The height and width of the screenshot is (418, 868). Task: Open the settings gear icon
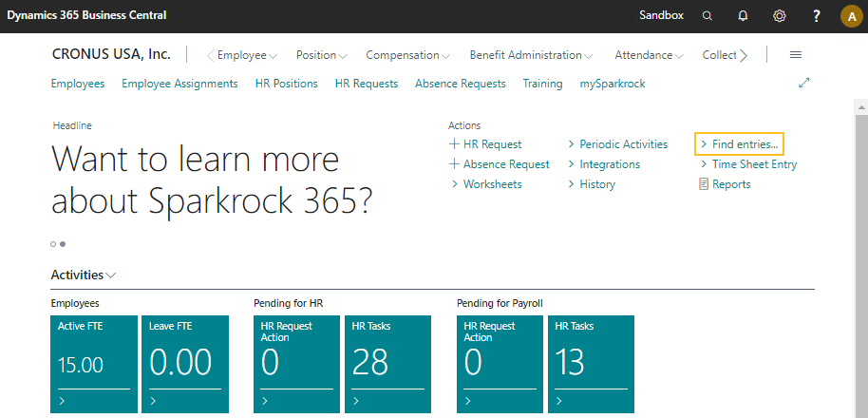click(780, 16)
